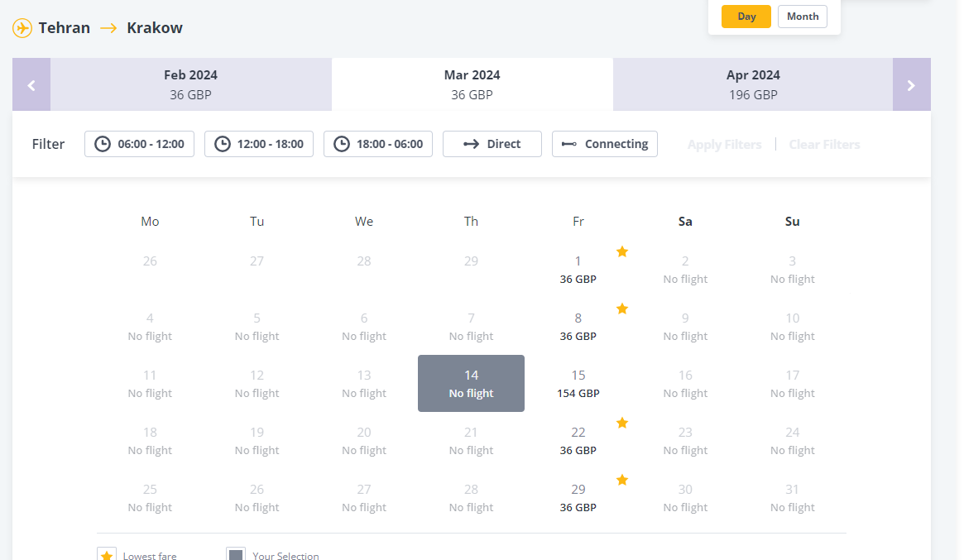Toggle the 18:00 - 06:00 time filter
The image size is (964, 560).
click(378, 144)
